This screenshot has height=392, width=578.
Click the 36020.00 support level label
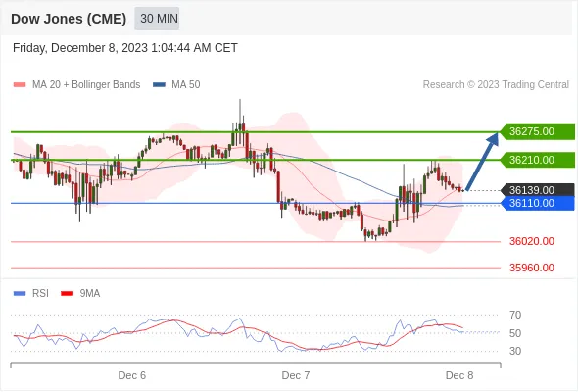coord(532,241)
